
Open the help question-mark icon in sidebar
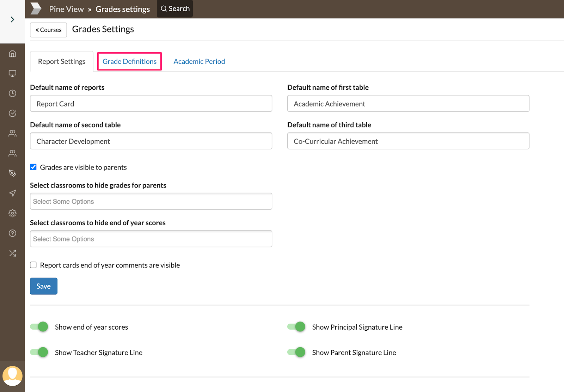point(12,233)
